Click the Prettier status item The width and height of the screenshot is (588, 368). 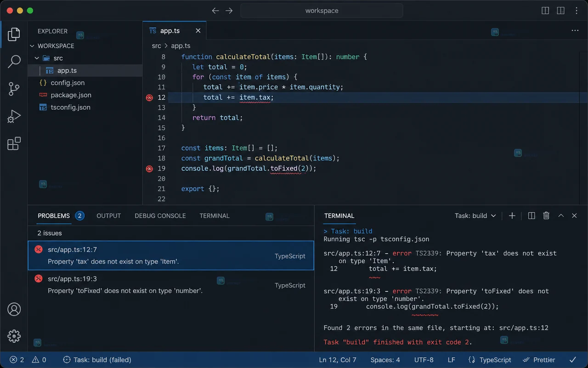coord(539,360)
